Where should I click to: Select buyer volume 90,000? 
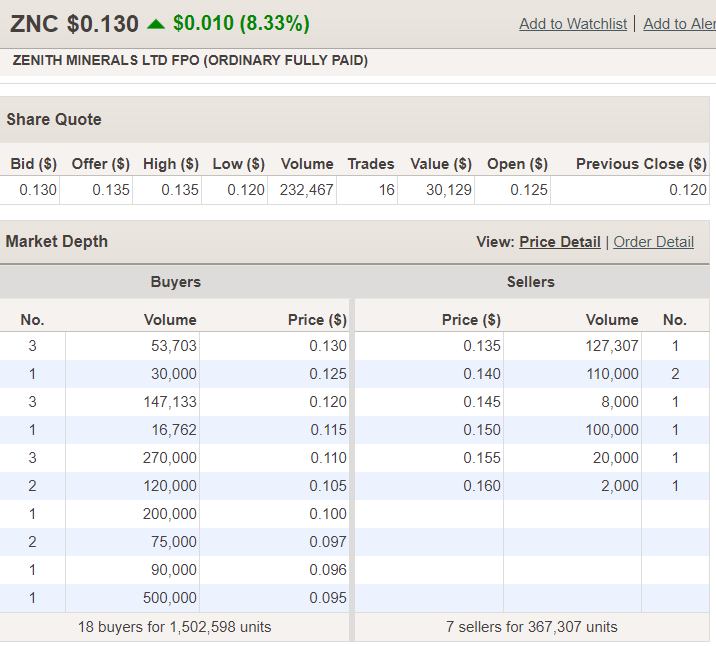(174, 570)
